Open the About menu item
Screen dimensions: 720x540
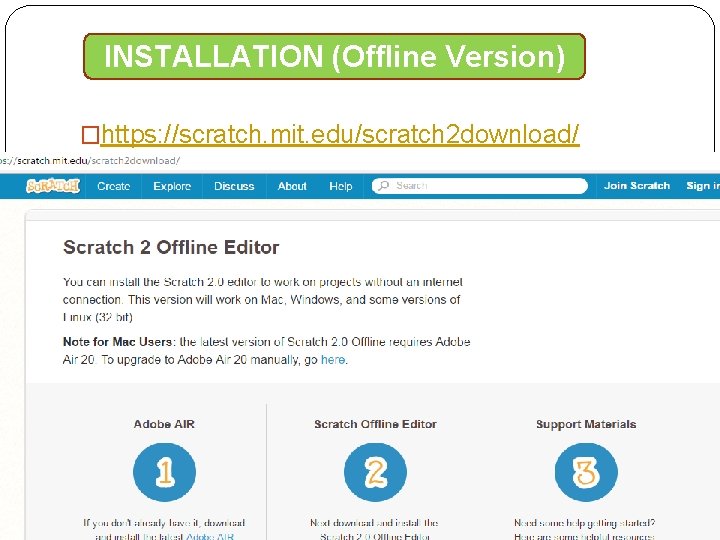[x=292, y=186]
